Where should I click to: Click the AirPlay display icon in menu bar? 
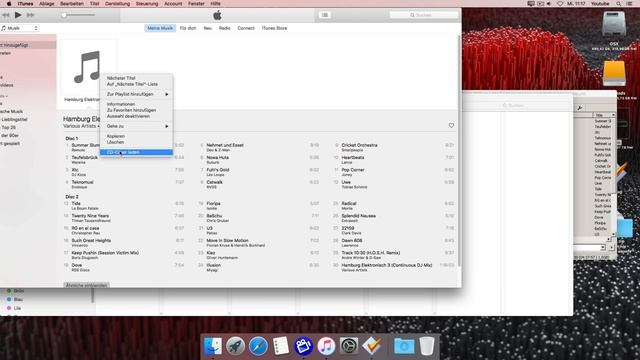pyautogui.click(x=531, y=4)
